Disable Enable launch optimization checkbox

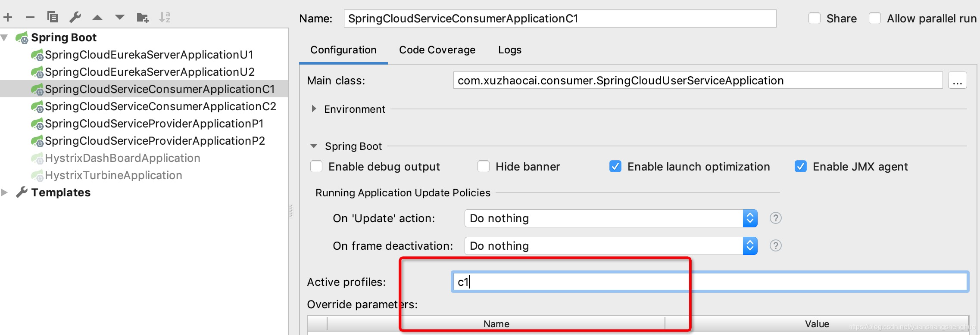pos(615,166)
